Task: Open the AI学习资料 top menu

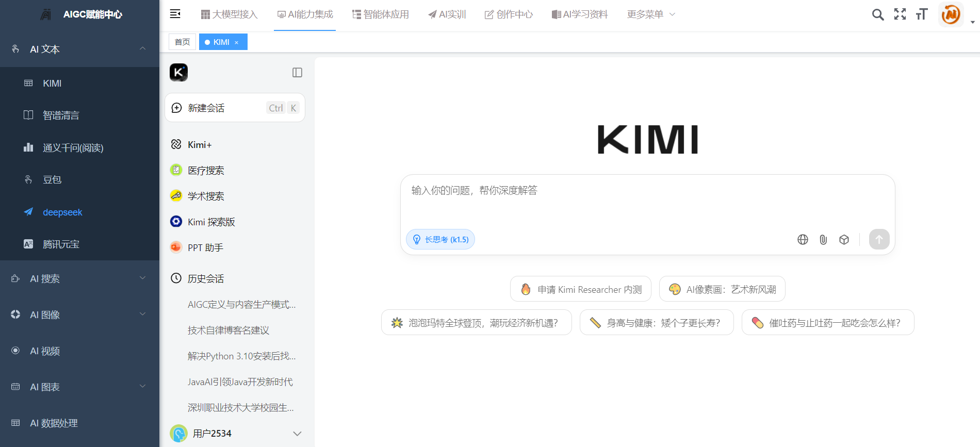Action: [580, 14]
